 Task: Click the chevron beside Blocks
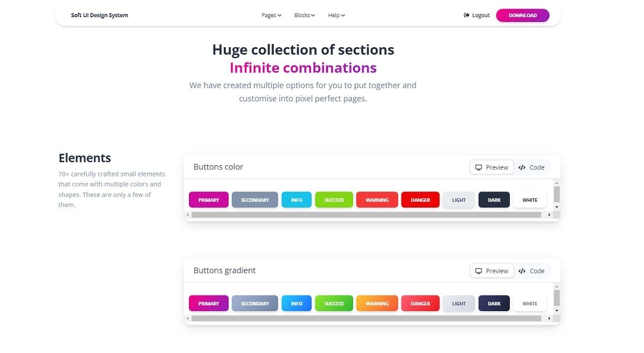pyautogui.click(x=313, y=15)
